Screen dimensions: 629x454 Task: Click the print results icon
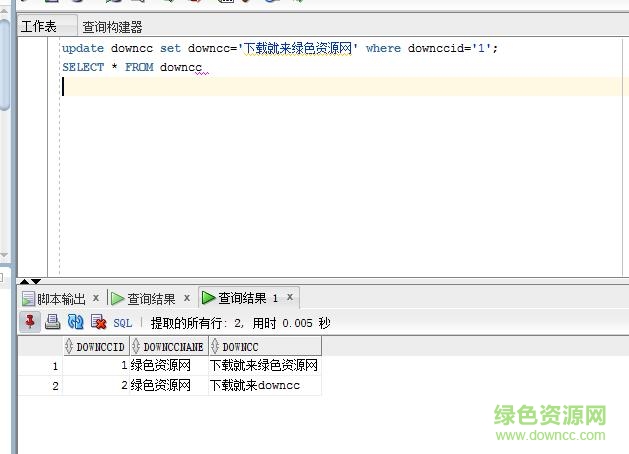(x=53, y=322)
